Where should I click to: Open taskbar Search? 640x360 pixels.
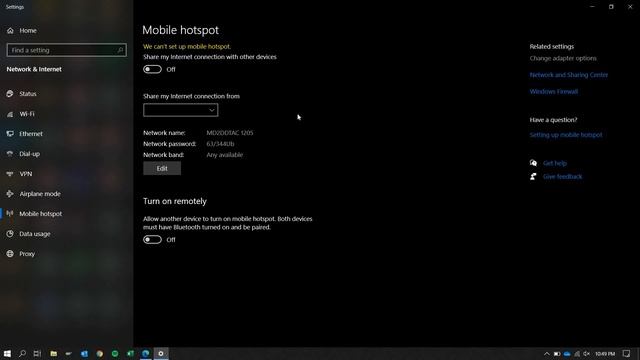22,353
